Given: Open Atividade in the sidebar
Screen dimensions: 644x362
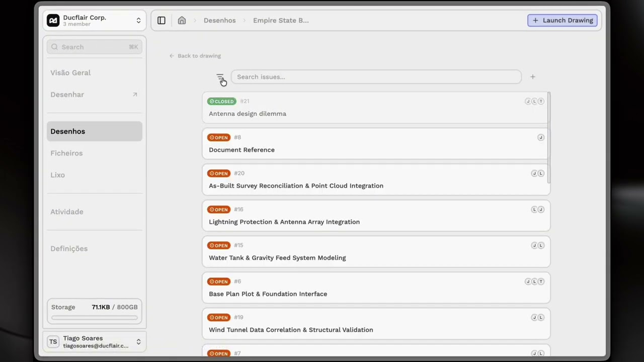Looking at the screenshot, I should tap(67, 212).
